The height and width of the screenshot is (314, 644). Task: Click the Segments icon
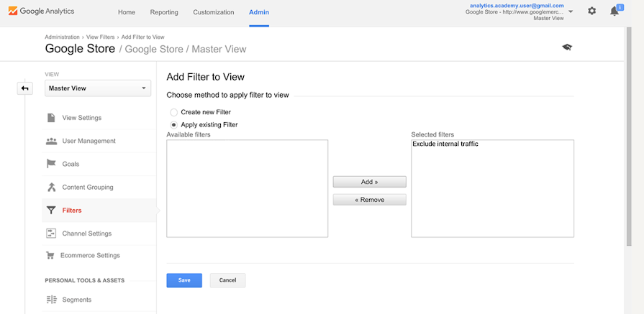coord(51,300)
